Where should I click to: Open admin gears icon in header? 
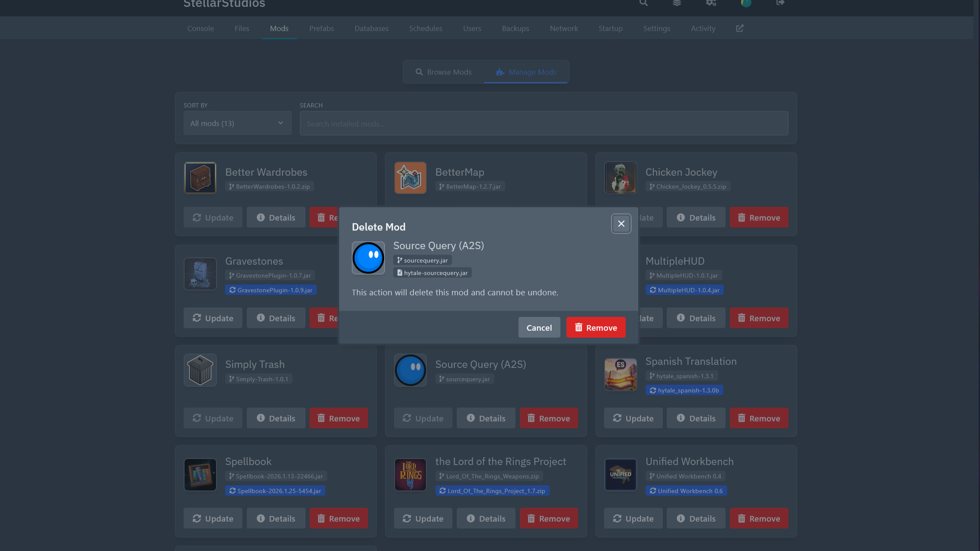pos(711,3)
